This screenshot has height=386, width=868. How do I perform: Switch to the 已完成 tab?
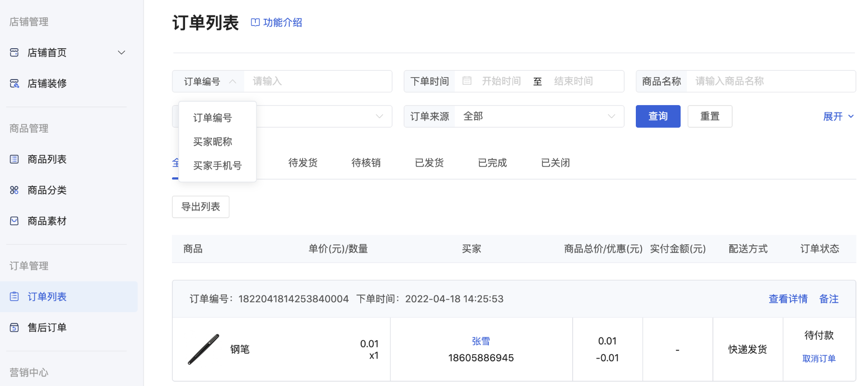point(492,163)
